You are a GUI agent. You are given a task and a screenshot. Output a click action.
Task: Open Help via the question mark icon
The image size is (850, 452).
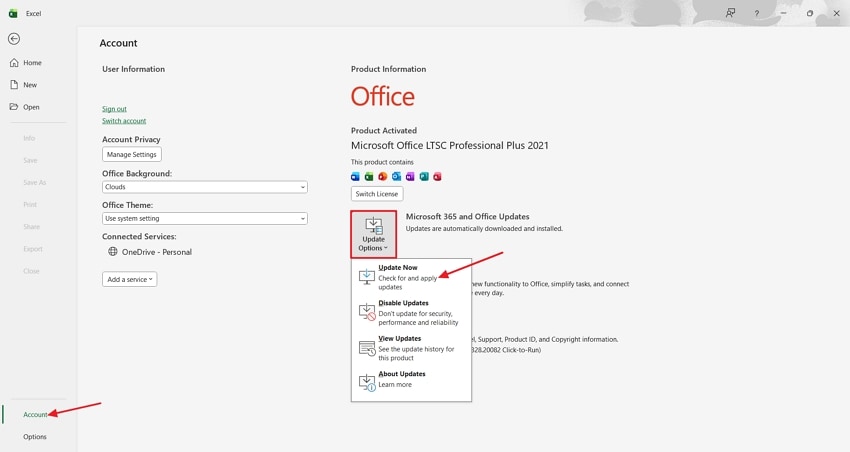(757, 14)
